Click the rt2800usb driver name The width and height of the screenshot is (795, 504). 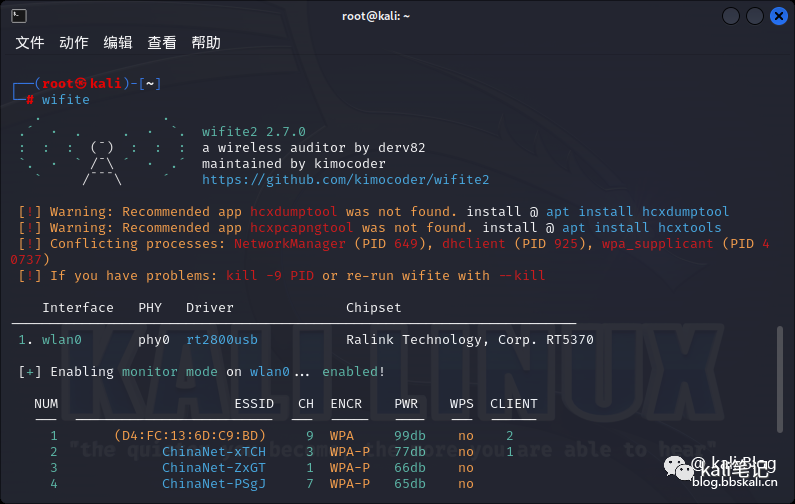[x=222, y=340]
